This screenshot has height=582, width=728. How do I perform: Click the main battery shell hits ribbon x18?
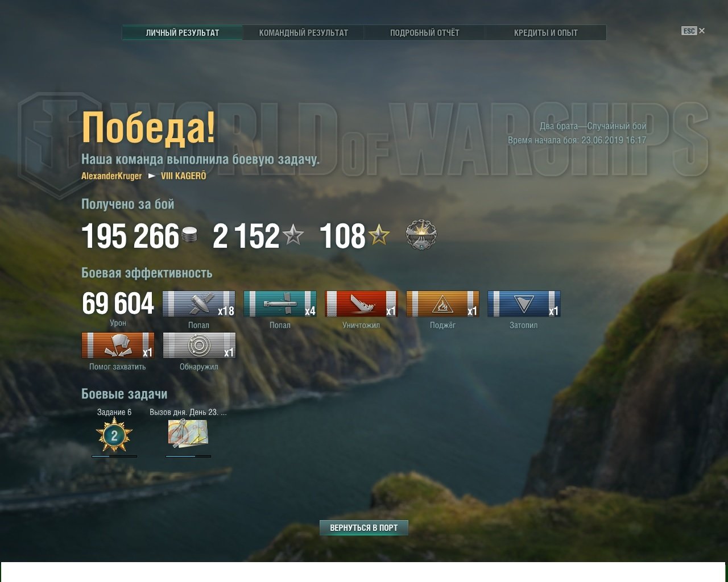tap(199, 304)
